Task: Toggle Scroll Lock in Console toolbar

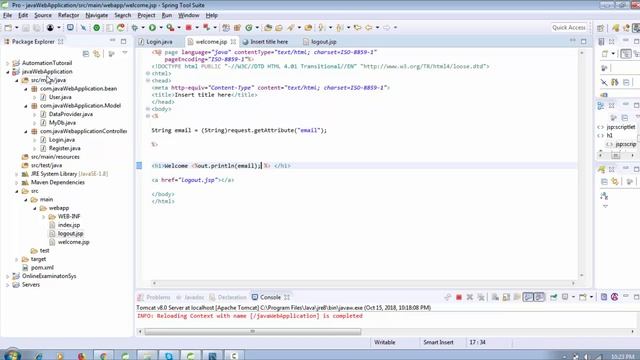Action: (506, 297)
